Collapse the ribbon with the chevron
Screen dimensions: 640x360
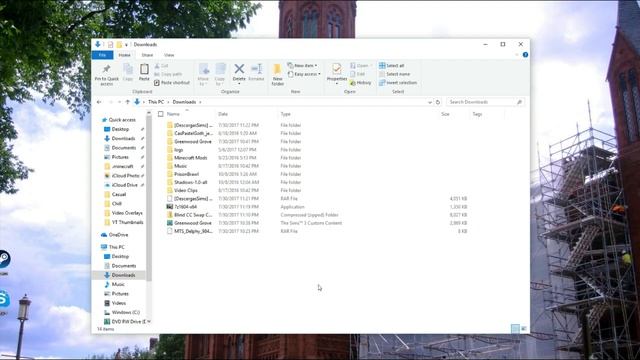click(x=516, y=55)
